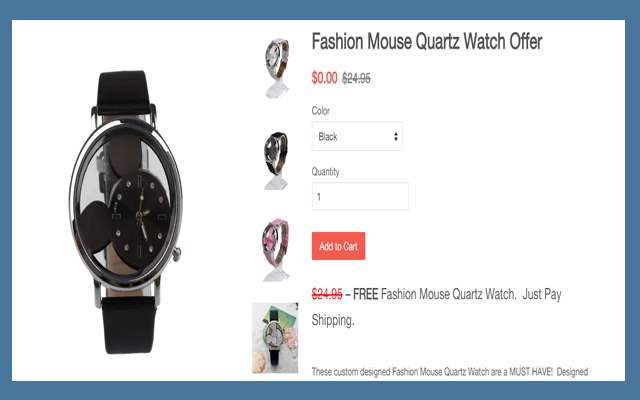The width and height of the screenshot is (640, 400).
Task: Click the Fashion Mouse Quartz Watch Offer title
Action: tap(427, 42)
